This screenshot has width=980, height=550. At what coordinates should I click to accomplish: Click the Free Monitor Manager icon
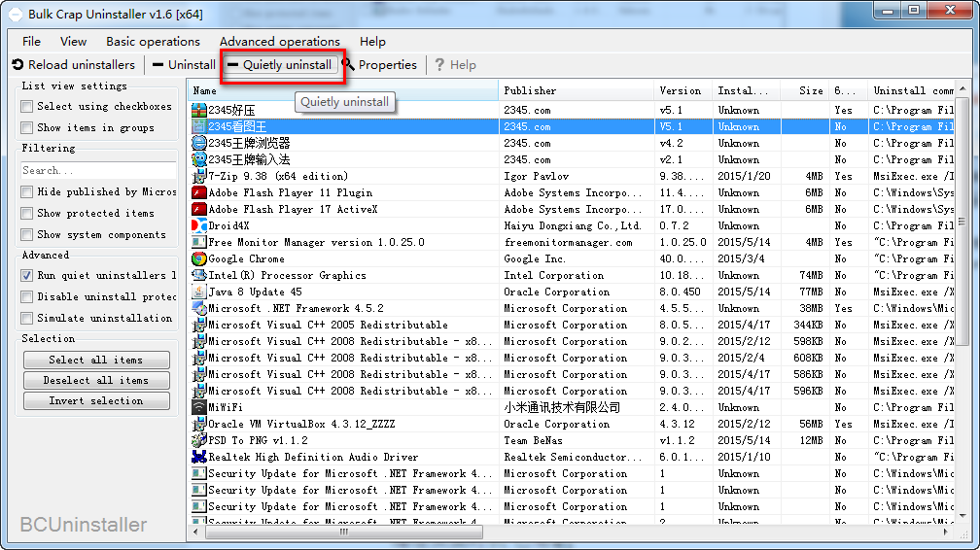[198, 243]
